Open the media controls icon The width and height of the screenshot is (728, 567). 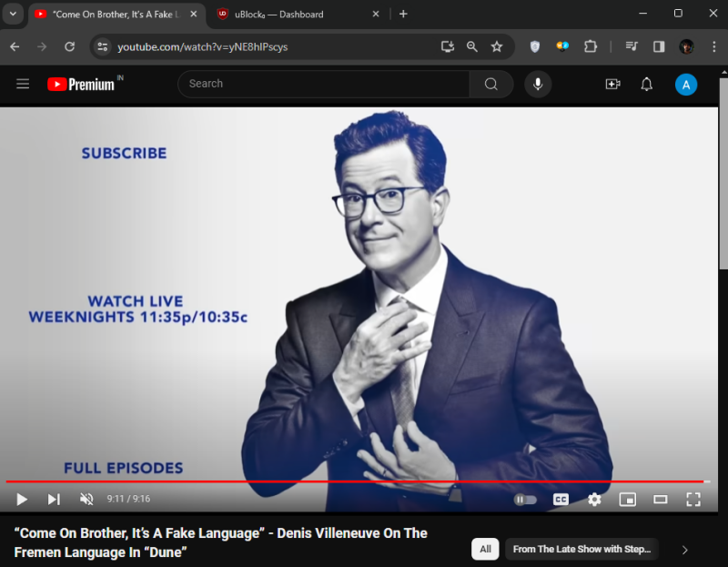pos(632,46)
